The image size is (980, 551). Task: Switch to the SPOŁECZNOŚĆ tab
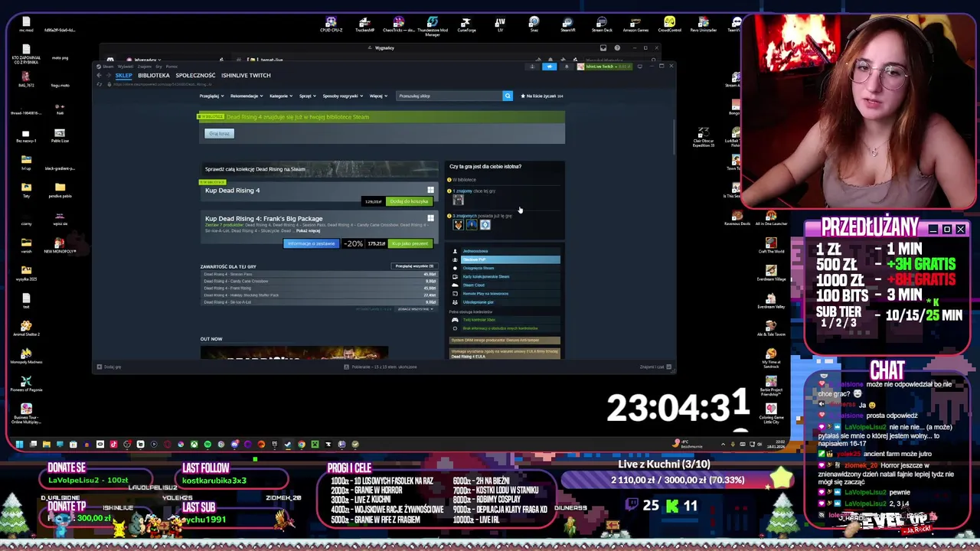pyautogui.click(x=195, y=76)
